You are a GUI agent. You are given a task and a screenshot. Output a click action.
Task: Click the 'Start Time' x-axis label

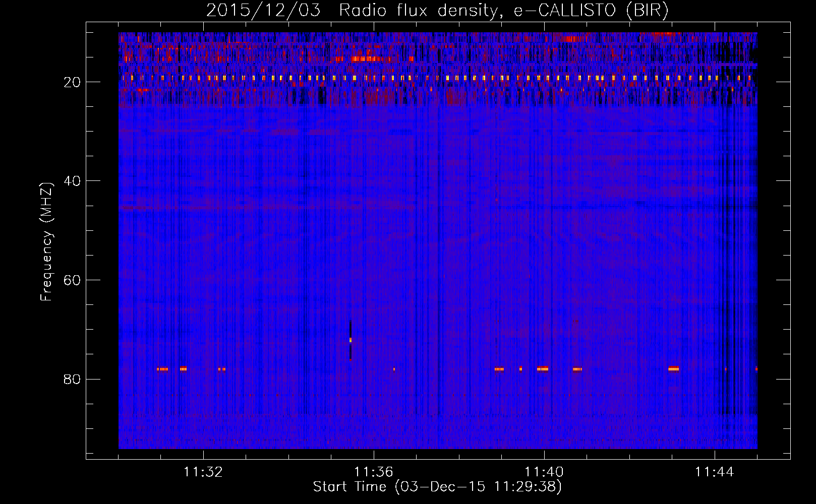[437, 487]
